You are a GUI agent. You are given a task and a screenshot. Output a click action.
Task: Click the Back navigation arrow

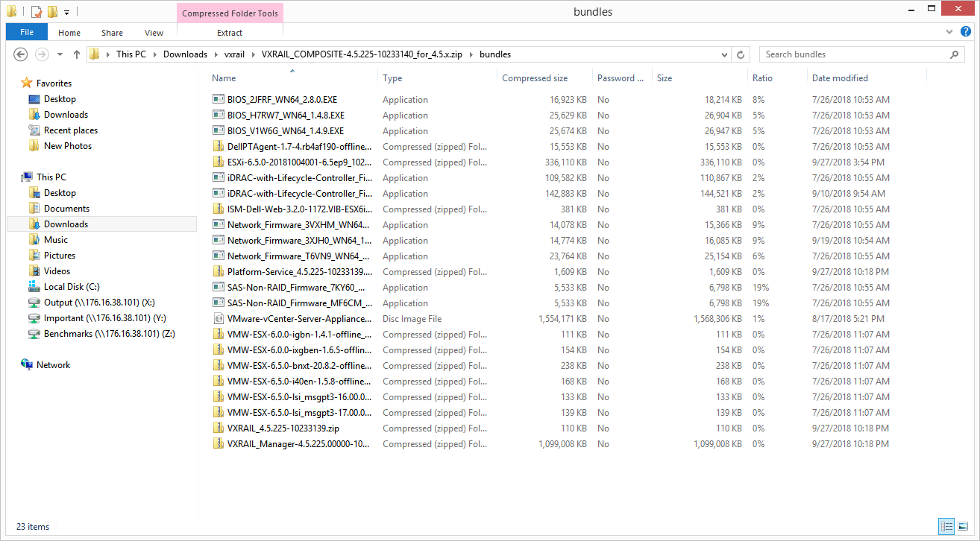21,54
